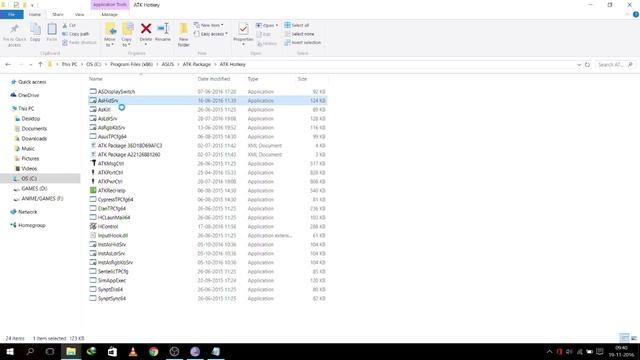Select Quick access in navigation pane
The image size is (640, 360).
click(x=32, y=82)
